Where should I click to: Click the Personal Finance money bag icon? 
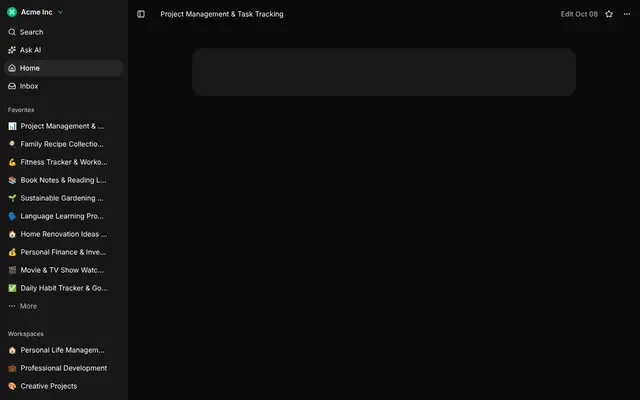(x=12, y=252)
